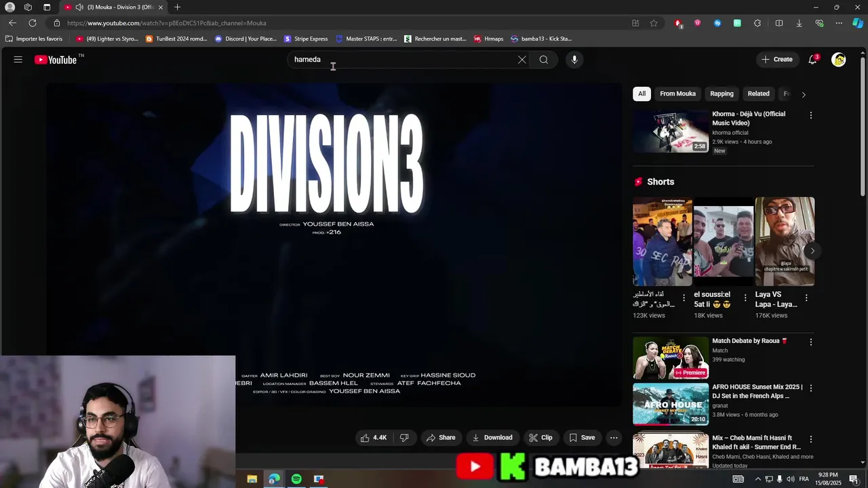Open options for Match Debate video

810,342
